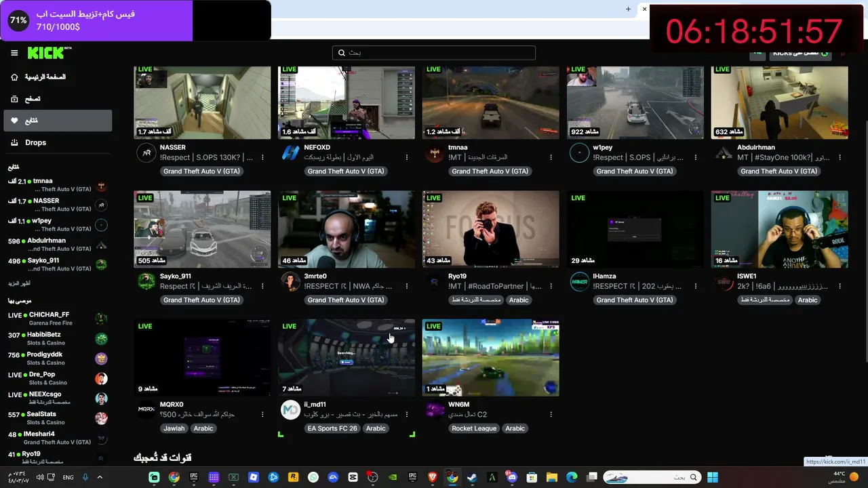Open the hamburger menu beside the Kick logo
Viewport: 868px width, 488px height.
[x=14, y=53]
